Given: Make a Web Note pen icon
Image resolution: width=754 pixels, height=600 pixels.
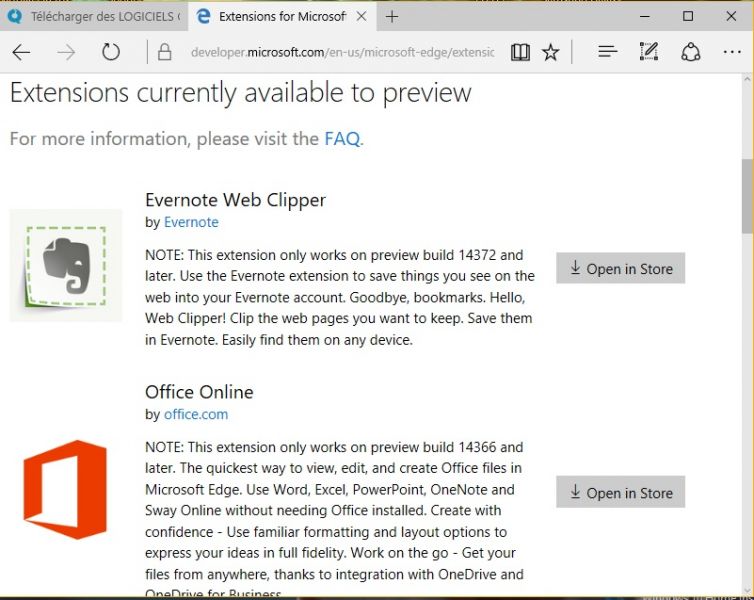Looking at the screenshot, I should tap(649, 51).
